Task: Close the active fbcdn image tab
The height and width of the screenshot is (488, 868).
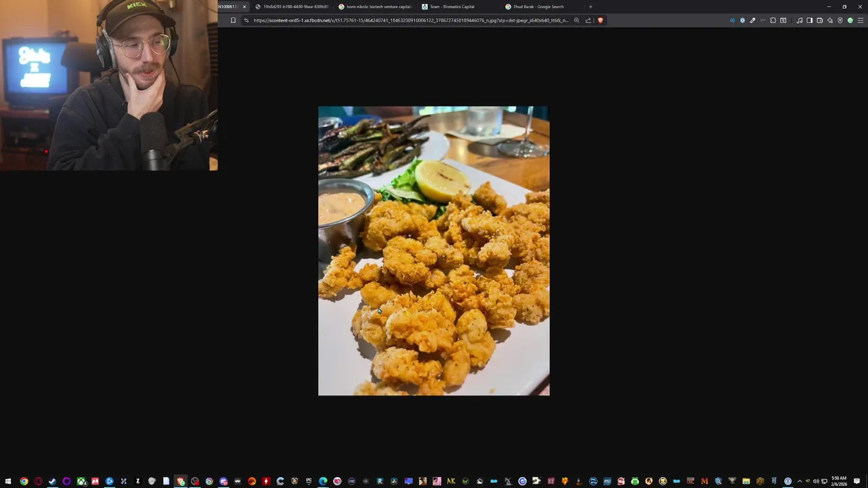Action: point(244,7)
